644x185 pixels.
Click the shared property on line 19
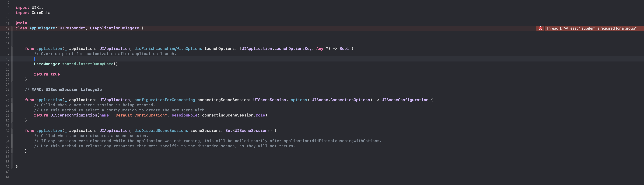click(x=69, y=64)
